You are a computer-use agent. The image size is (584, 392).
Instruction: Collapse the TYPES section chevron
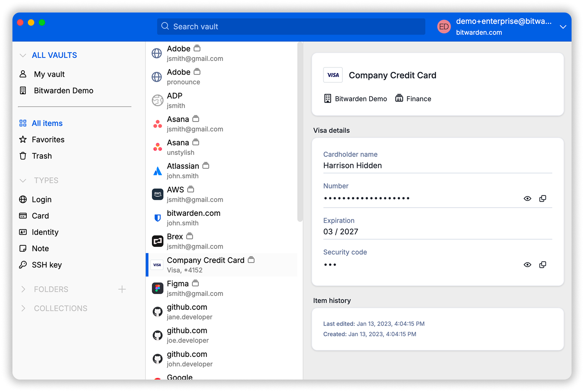[x=23, y=181]
